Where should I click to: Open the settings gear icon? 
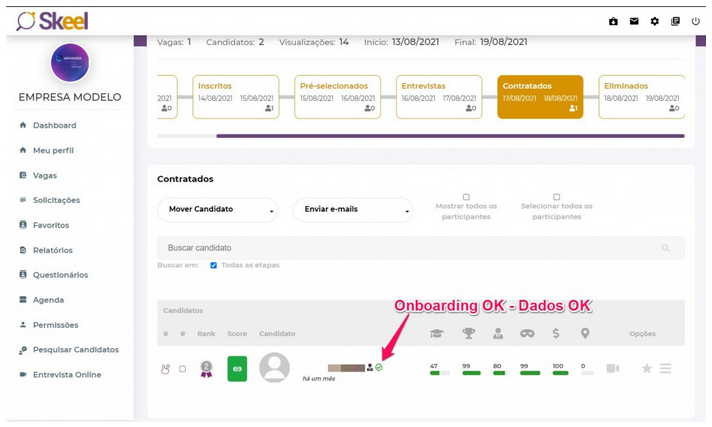tap(655, 21)
